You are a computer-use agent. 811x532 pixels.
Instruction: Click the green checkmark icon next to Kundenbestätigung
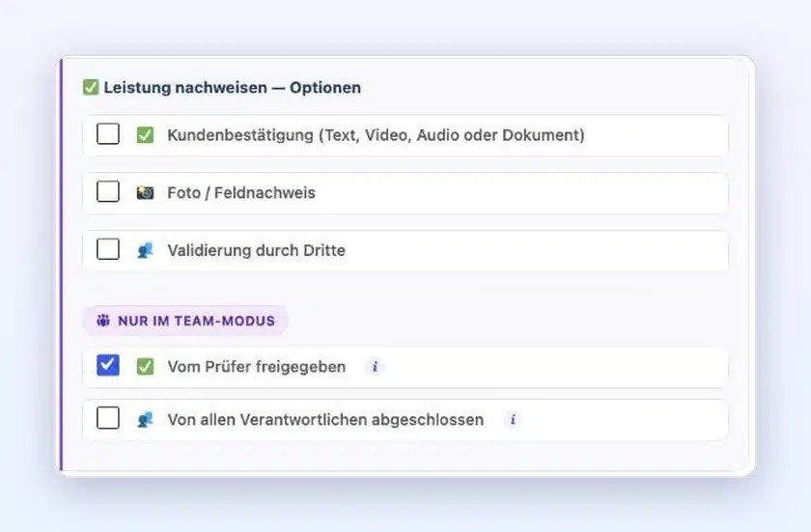pos(145,135)
